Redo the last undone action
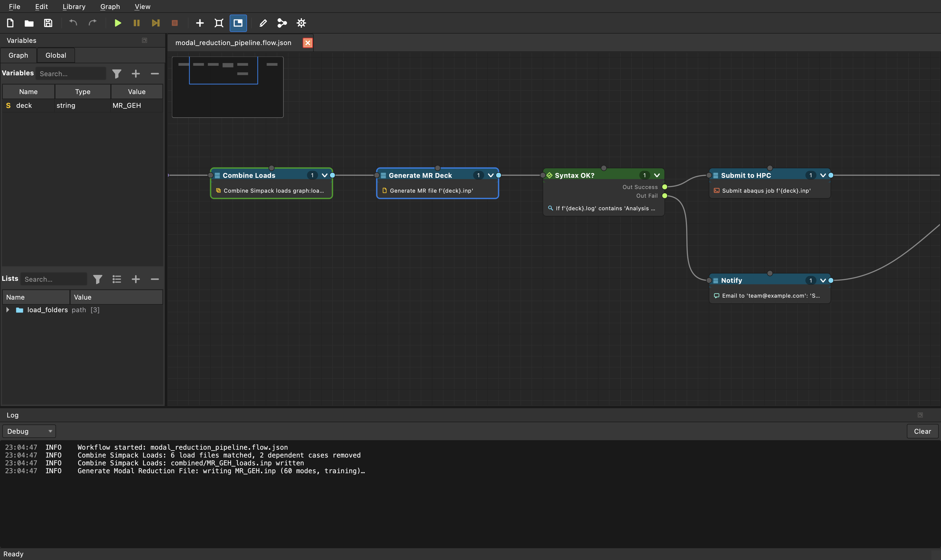Screen dimensions: 941x560 92,23
